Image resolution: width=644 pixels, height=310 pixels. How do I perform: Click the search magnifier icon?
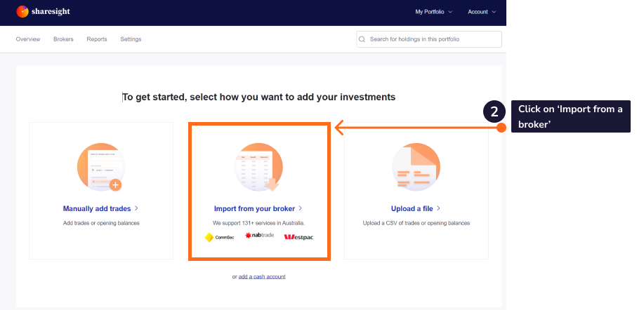362,39
